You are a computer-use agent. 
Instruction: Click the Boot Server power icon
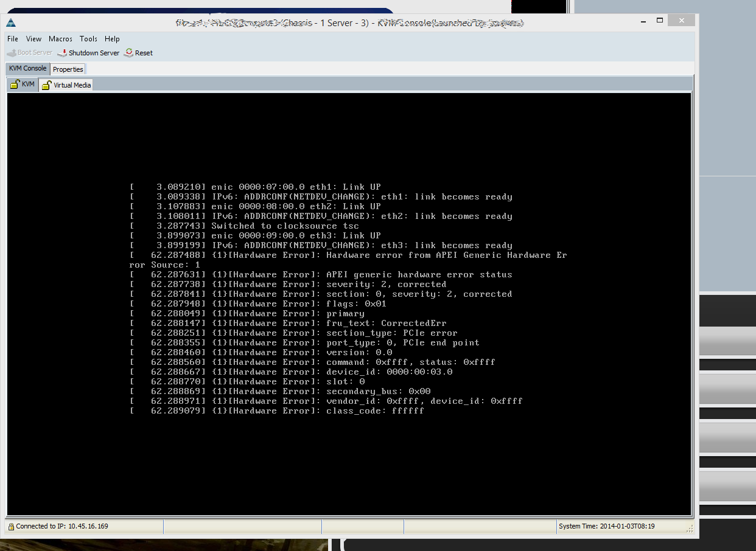11,53
